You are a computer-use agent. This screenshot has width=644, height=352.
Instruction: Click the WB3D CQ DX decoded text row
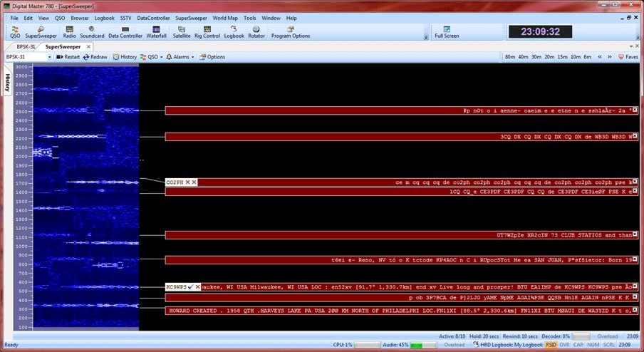400,136
